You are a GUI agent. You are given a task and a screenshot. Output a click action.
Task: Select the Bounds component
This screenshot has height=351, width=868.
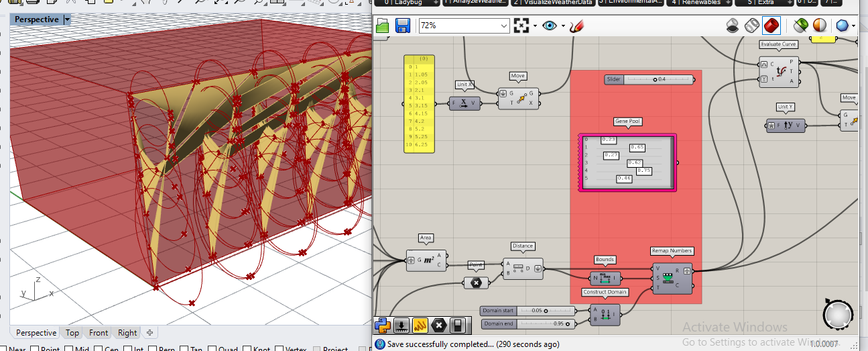tap(605, 277)
